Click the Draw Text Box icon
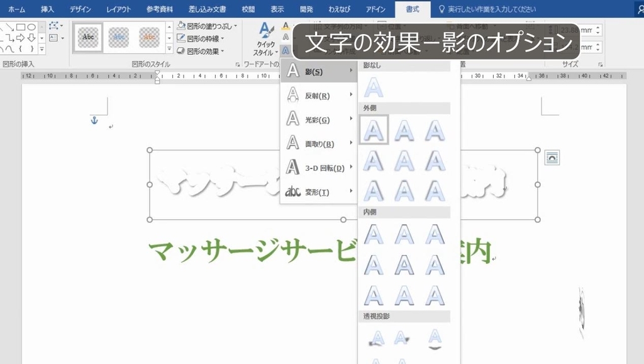Viewport: 644px width, 364px height. tap(53, 38)
